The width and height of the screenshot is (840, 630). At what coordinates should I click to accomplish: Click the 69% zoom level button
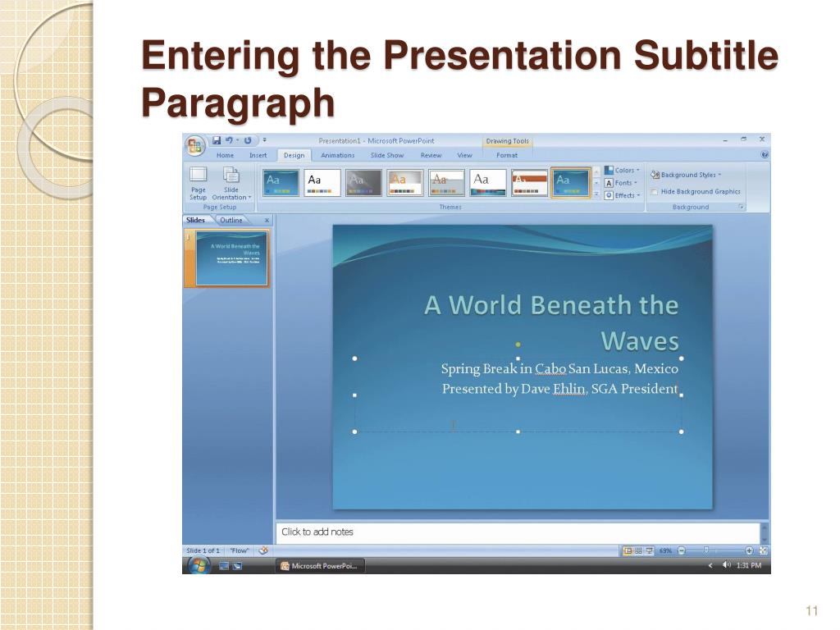coord(665,550)
